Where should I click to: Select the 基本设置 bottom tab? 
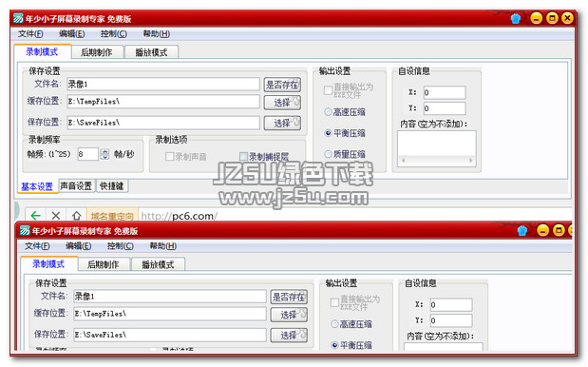coord(37,186)
